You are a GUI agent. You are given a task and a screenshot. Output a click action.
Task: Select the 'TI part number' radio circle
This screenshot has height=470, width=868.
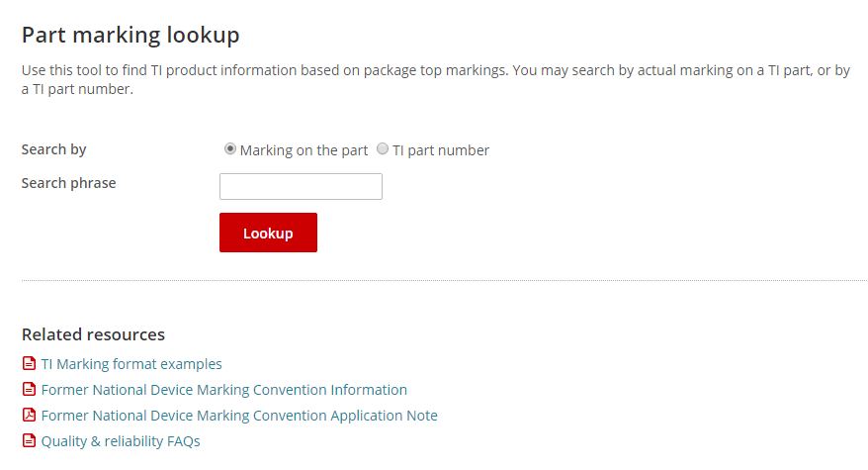pyautogui.click(x=383, y=149)
